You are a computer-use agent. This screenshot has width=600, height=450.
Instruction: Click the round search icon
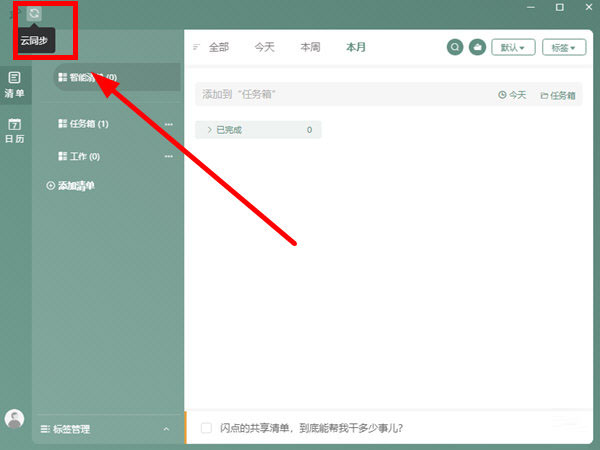click(x=455, y=47)
